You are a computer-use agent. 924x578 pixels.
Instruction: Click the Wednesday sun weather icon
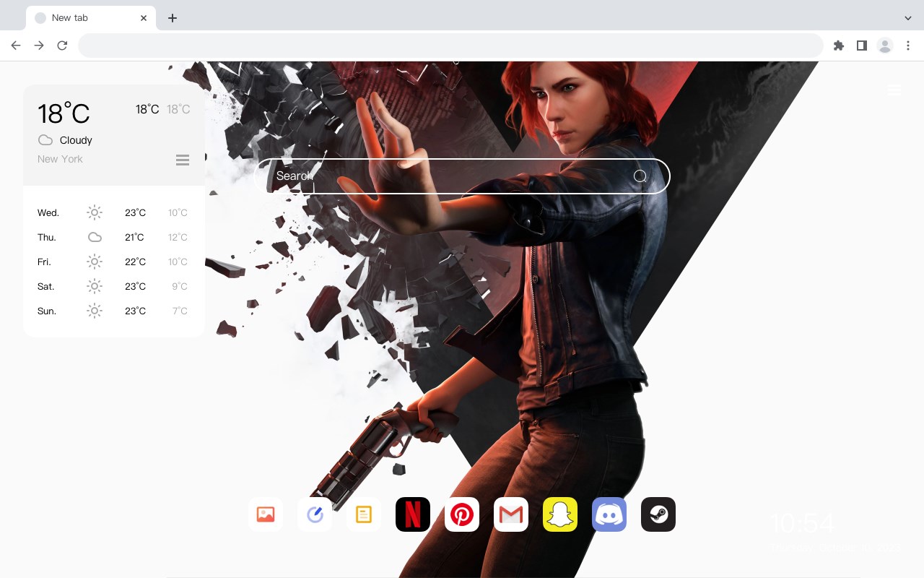pyautogui.click(x=95, y=212)
